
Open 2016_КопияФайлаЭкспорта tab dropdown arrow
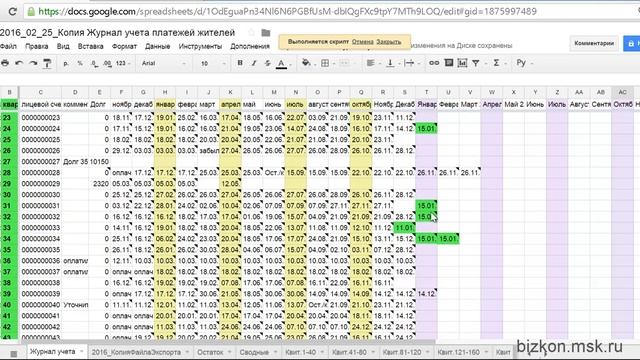click(x=187, y=352)
